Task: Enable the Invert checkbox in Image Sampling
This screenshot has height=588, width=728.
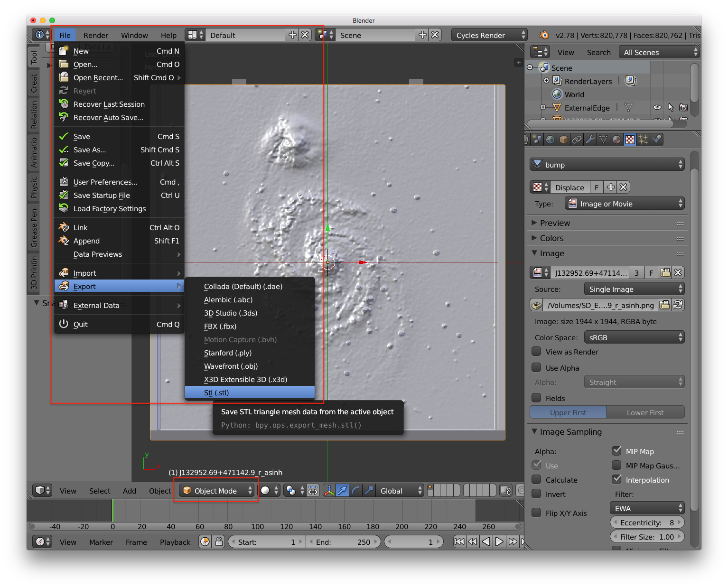Action: pyautogui.click(x=537, y=494)
